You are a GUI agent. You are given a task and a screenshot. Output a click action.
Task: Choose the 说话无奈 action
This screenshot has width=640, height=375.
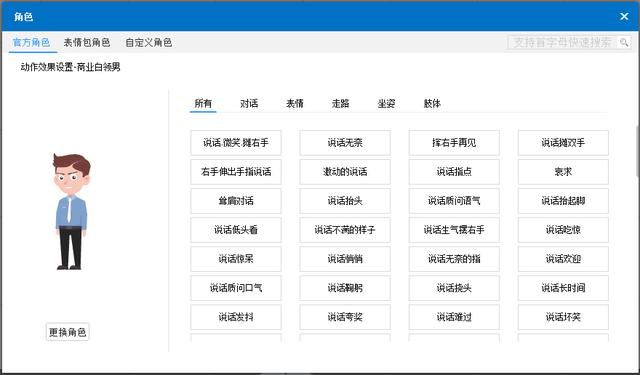coord(345,143)
